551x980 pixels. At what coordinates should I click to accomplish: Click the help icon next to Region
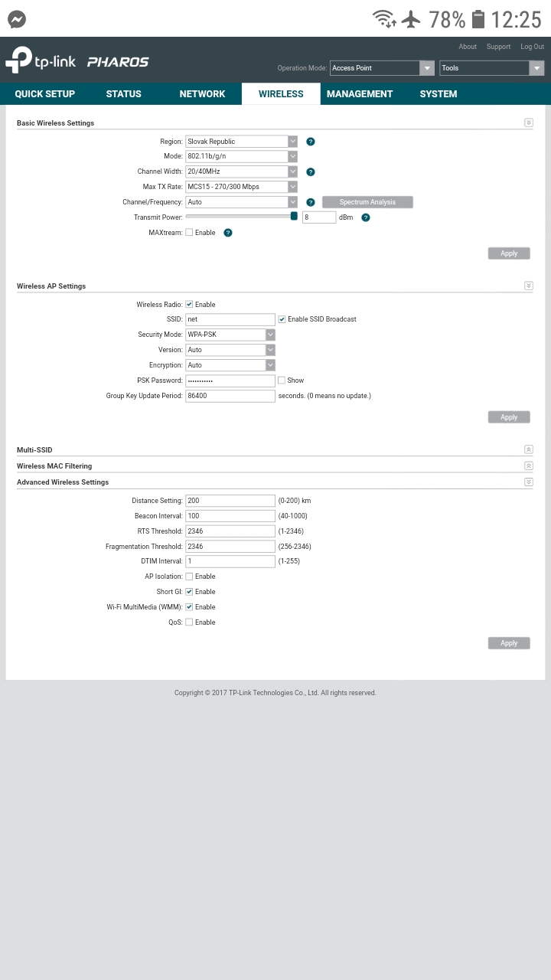[310, 142]
